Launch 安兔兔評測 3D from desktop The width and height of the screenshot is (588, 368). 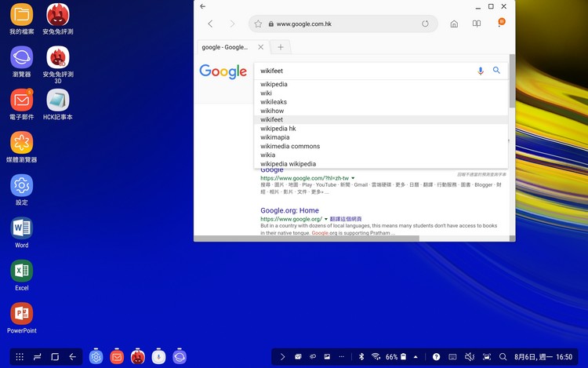pyautogui.click(x=58, y=57)
